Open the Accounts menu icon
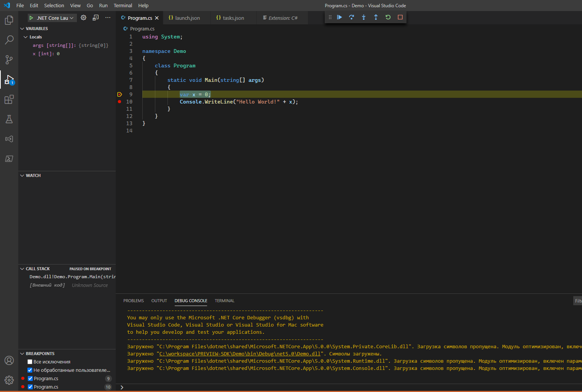 coord(9,360)
